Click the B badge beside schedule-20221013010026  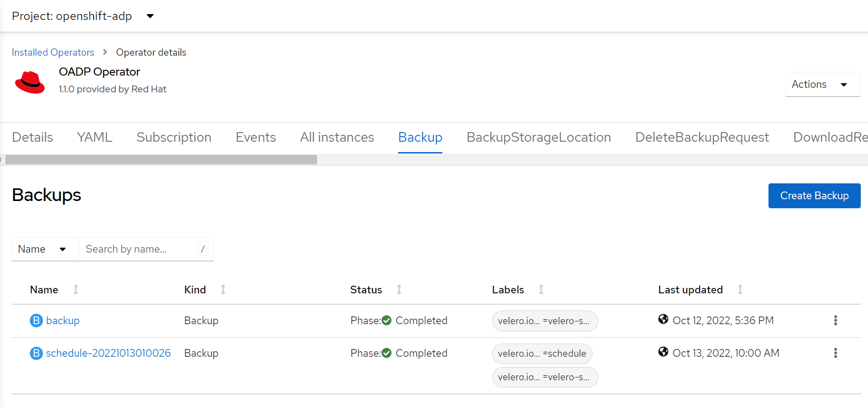(36, 353)
